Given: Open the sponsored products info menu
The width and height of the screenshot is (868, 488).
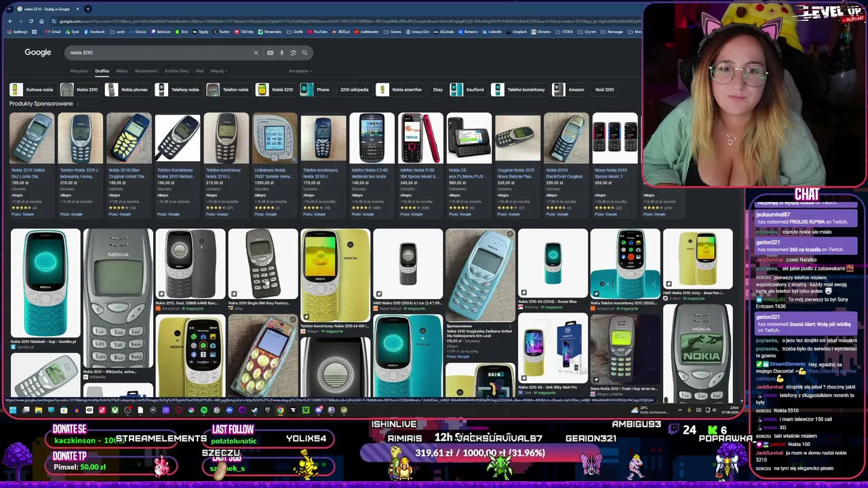Looking at the screenshot, I should tap(78, 104).
